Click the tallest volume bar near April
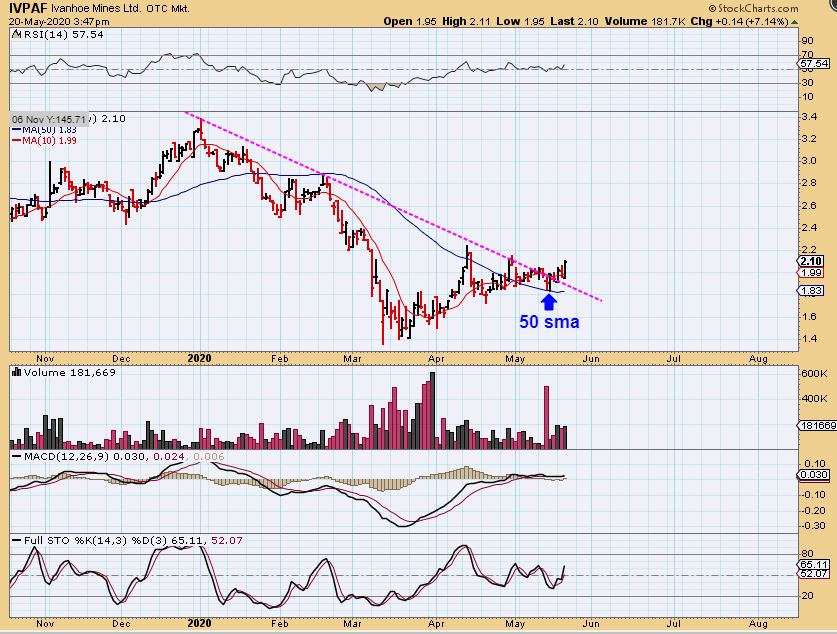 [x=432, y=410]
